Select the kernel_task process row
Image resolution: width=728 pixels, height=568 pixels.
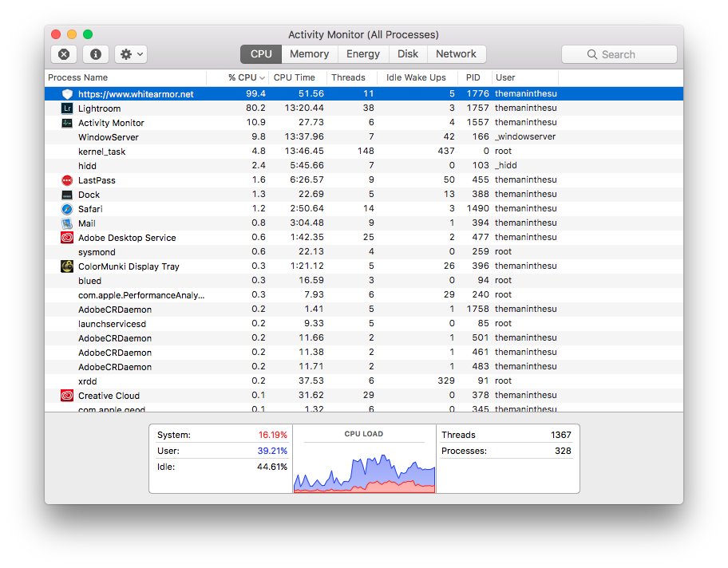click(x=364, y=152)
